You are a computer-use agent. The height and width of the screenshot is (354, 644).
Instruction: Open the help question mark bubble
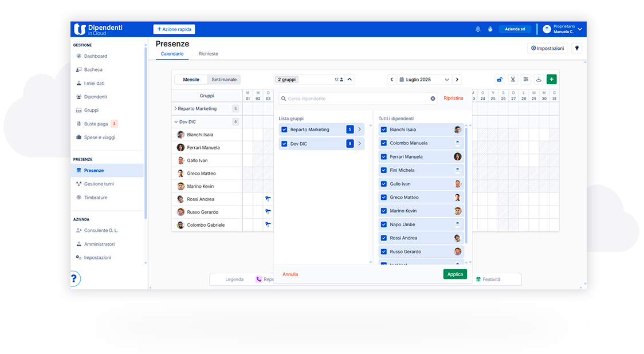click(x=74, y=279)
